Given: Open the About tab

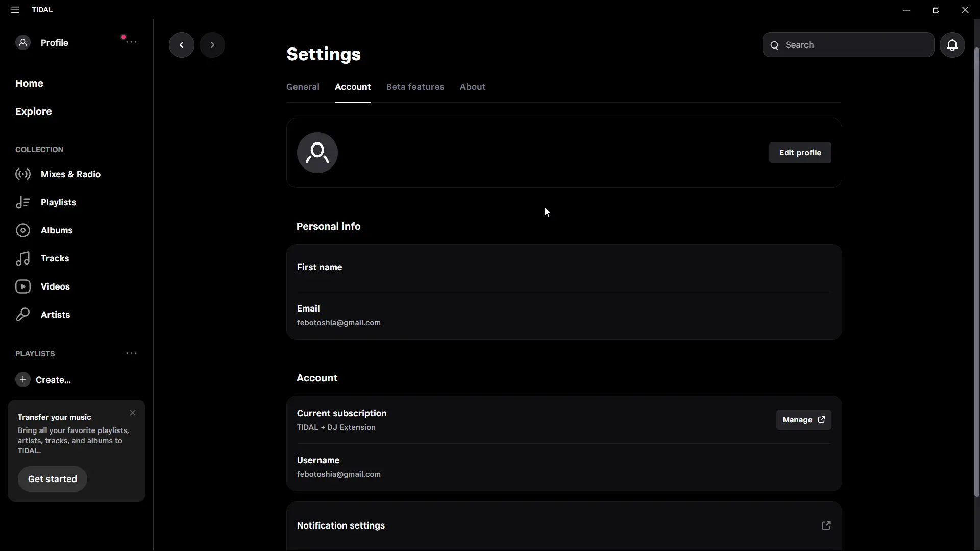Looking at the screenshot, I should (472, 87).
